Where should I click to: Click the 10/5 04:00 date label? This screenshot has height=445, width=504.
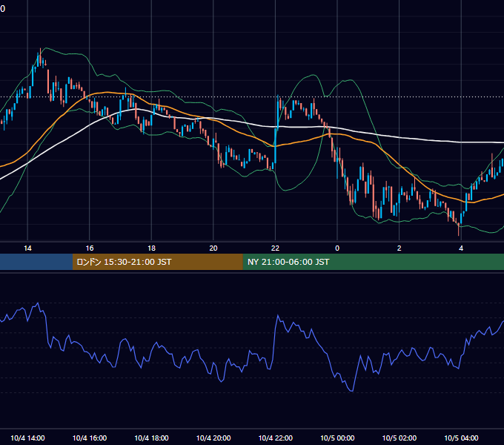coord(461,438)
